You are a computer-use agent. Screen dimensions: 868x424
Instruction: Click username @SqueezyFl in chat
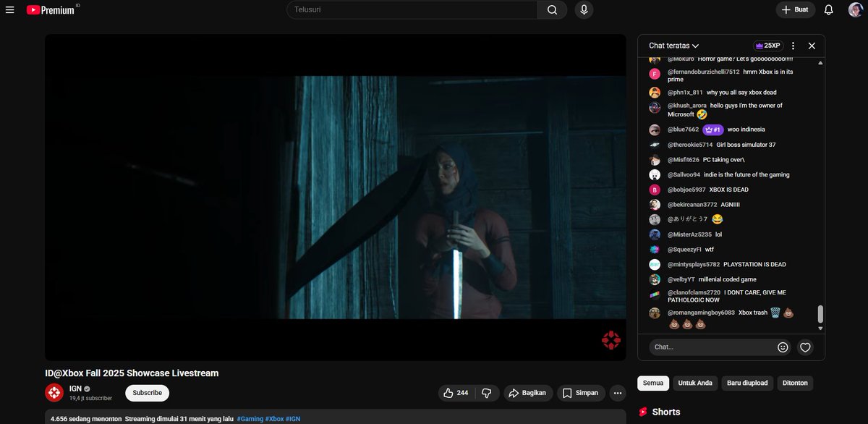(685, 250)
